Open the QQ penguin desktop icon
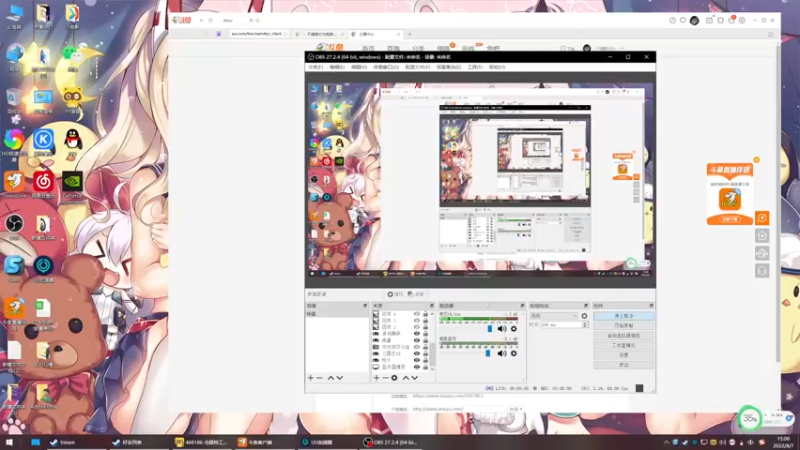800x450 pixels. (73, 143)
